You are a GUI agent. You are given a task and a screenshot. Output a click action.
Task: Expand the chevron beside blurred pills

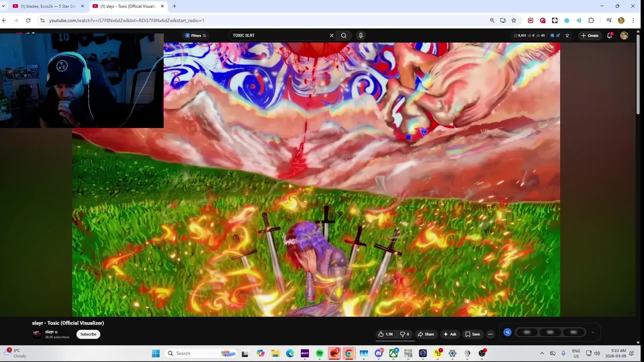(x=592, y=332)
